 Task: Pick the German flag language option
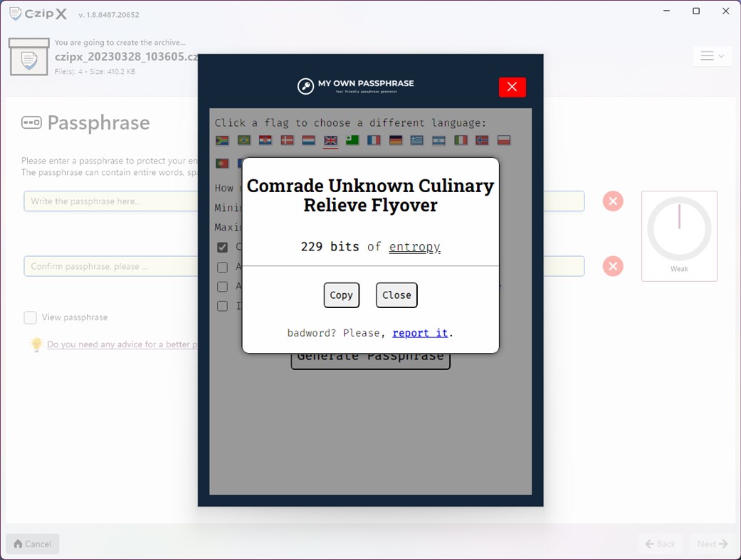(x=395, y=141)
